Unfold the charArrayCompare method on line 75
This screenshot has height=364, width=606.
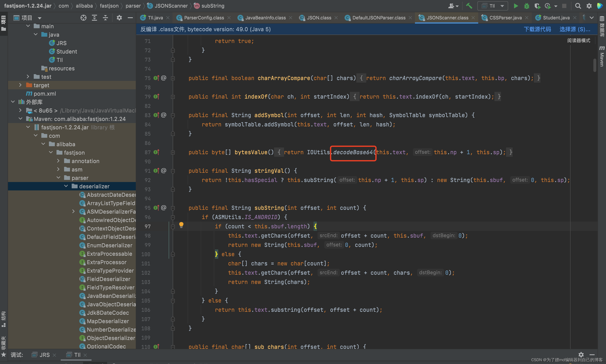173,78
